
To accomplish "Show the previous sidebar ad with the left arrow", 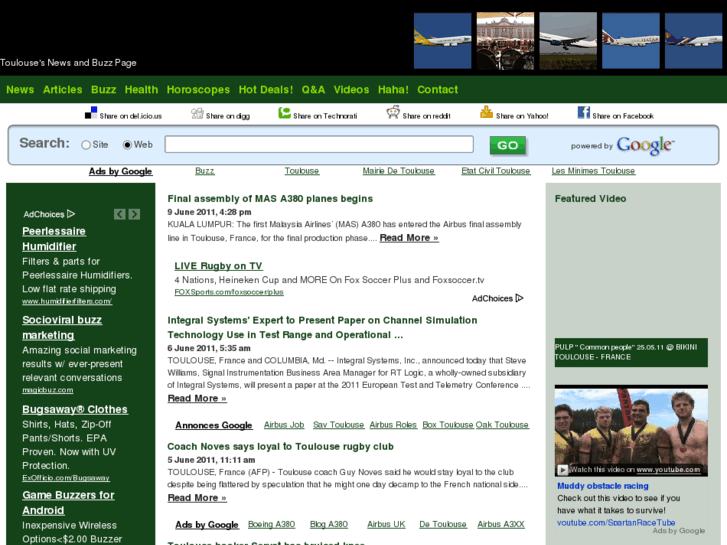I will point(120,214).
